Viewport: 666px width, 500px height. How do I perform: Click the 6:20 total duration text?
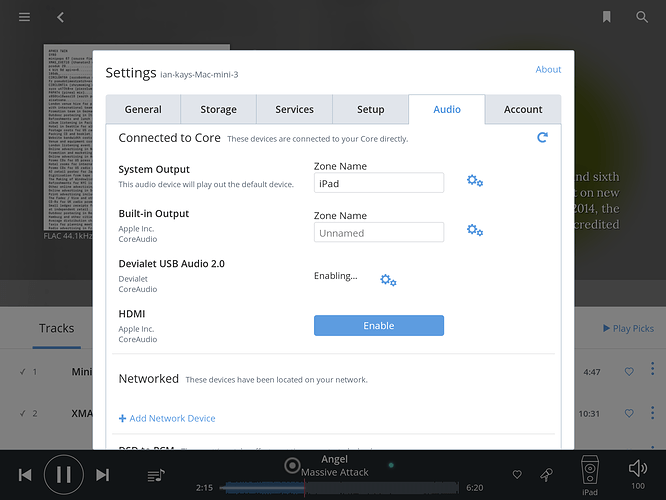pos(474,488)
